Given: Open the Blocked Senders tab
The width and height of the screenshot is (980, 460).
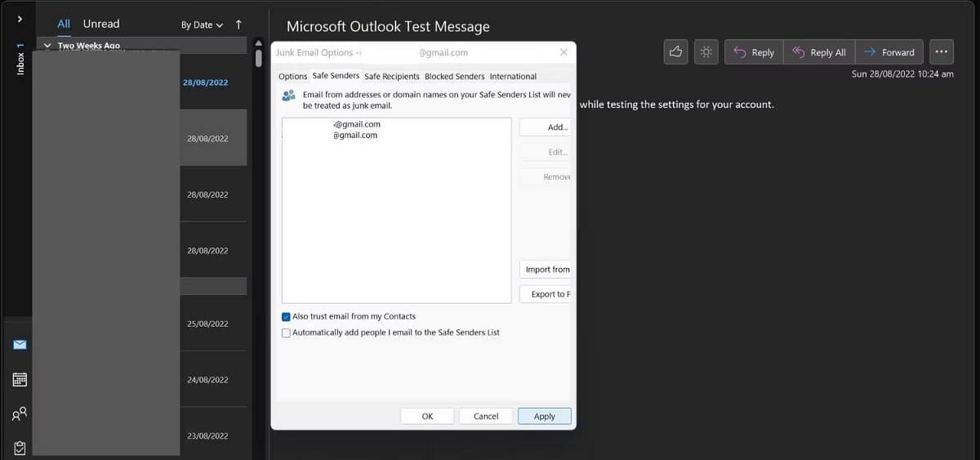Looking at the screenshot, I should [454, 76].
